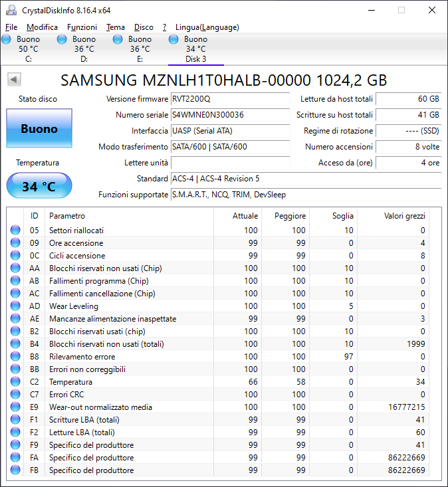Open the File menu
The height and width of the screenshot is (487, 448).
tap(11, 27)
